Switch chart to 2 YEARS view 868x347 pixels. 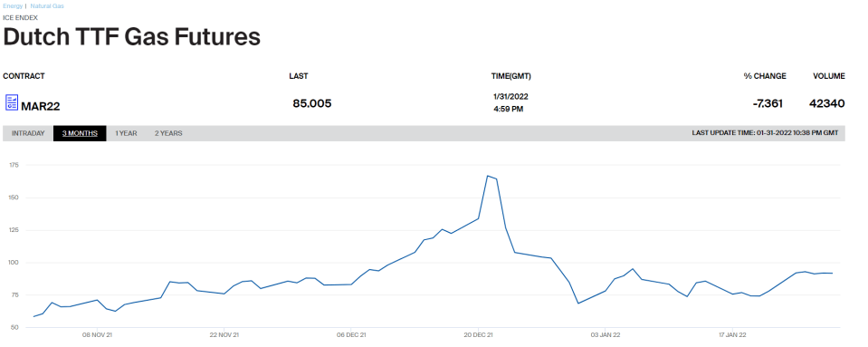point(168,133)
